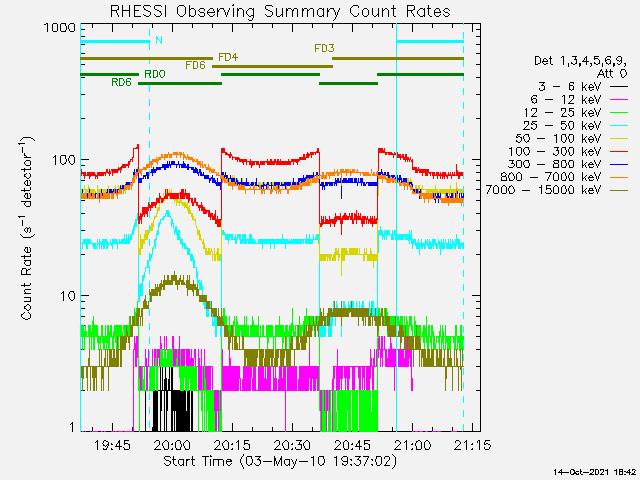Click the 20:00 tick label on time axis
The width and height of the screenshot is (640, 480).
pos(173,443)
